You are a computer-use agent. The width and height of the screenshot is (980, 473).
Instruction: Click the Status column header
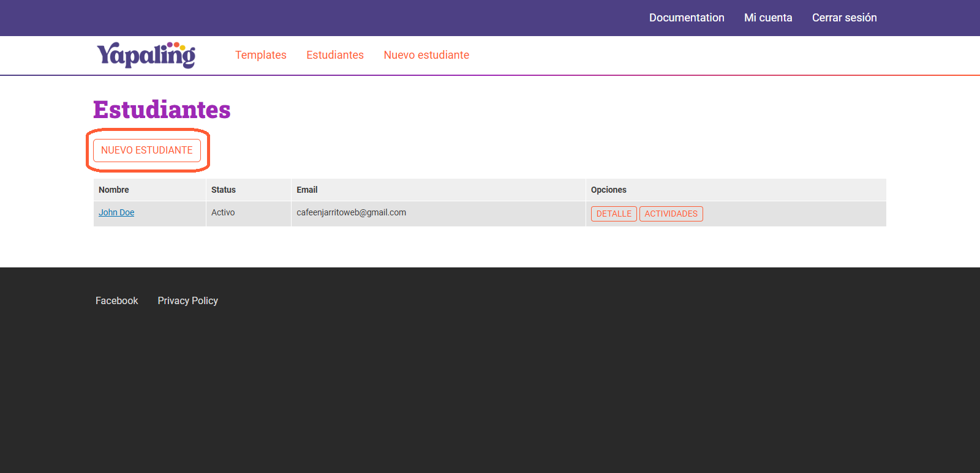tap(224, 190)
